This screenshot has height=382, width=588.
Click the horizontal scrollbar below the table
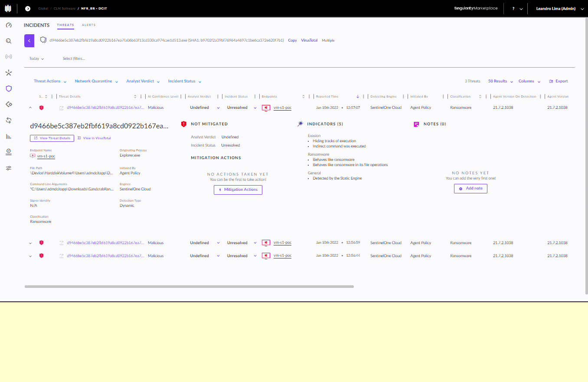(x=189, y=287)
